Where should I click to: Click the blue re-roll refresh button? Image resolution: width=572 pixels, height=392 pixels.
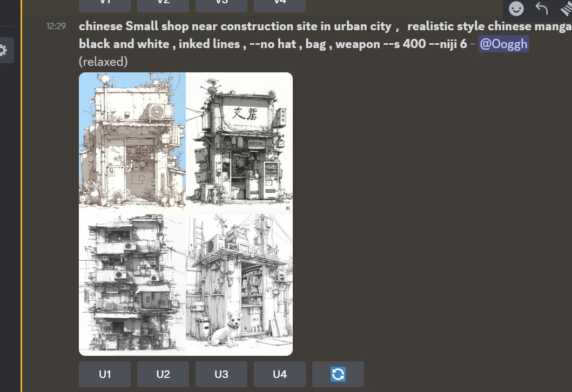pyautogui.click(x=338, y=374)
